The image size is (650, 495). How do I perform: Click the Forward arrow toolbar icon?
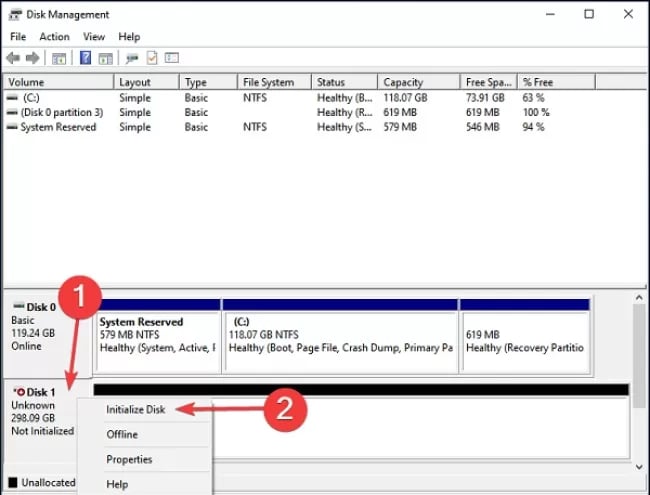(32, 58)
